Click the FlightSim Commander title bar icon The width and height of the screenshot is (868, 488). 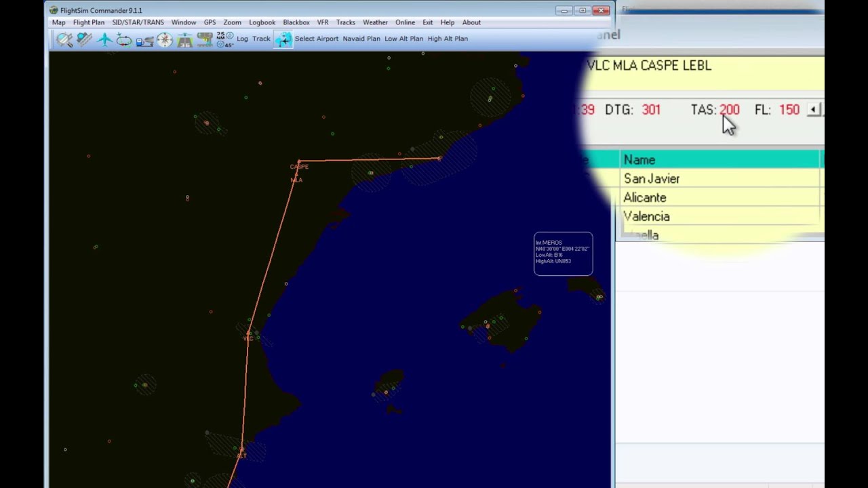(x=54, y=10)
